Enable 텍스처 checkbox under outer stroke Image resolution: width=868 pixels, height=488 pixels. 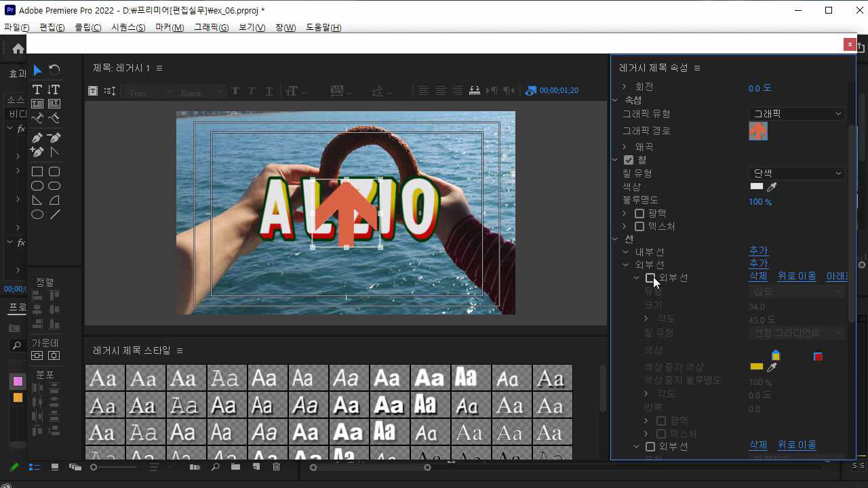661,434
